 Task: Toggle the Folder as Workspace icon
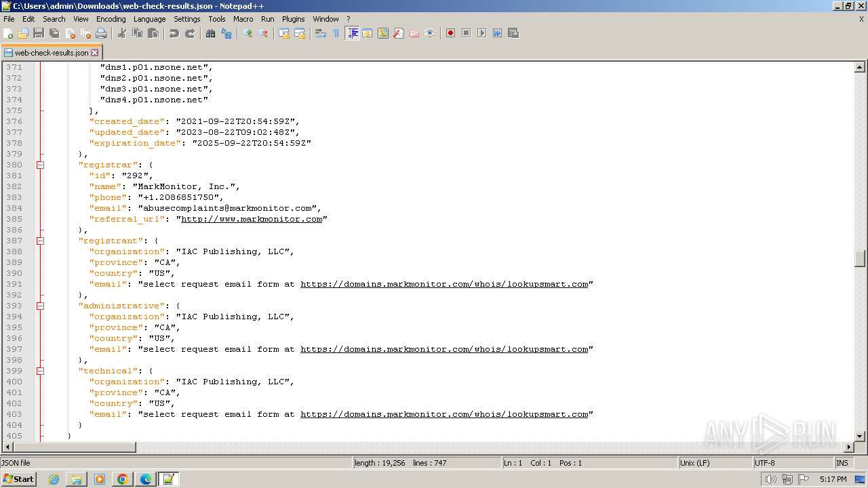[414, 33]
